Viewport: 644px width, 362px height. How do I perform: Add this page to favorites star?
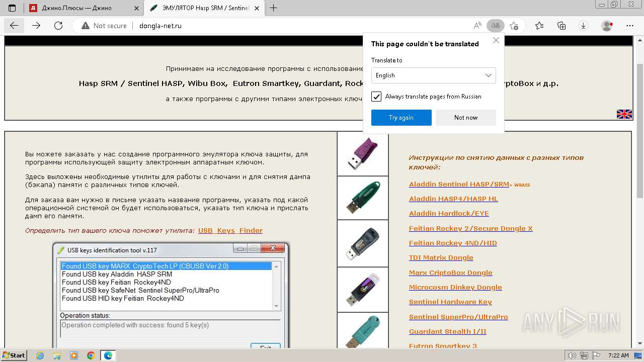pos(514,26)
